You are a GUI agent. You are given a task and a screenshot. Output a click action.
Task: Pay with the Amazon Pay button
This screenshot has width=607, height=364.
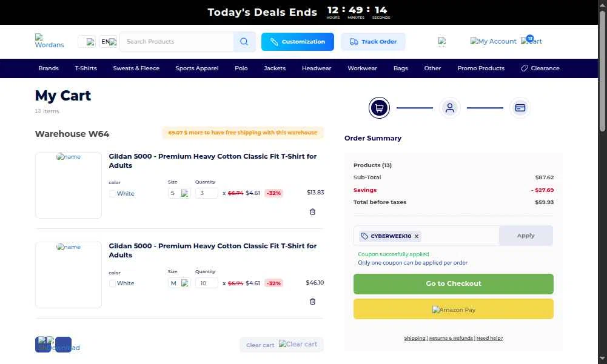[454, 309]
